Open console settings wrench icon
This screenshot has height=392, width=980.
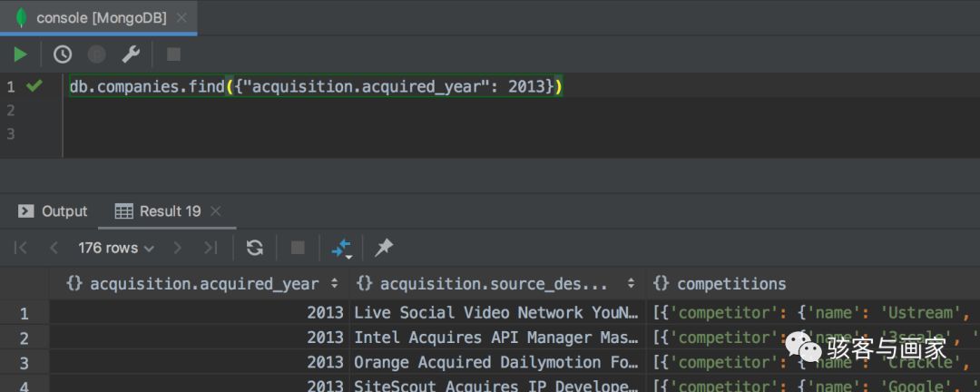[x=131, y=55]
